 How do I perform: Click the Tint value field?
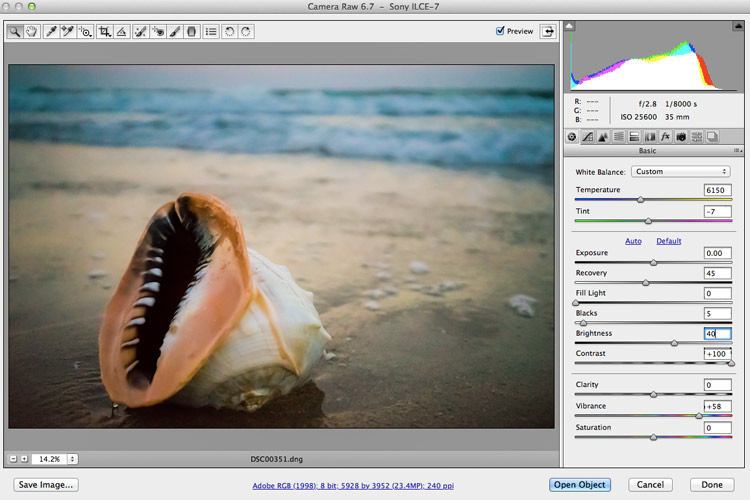click(717, 211)
